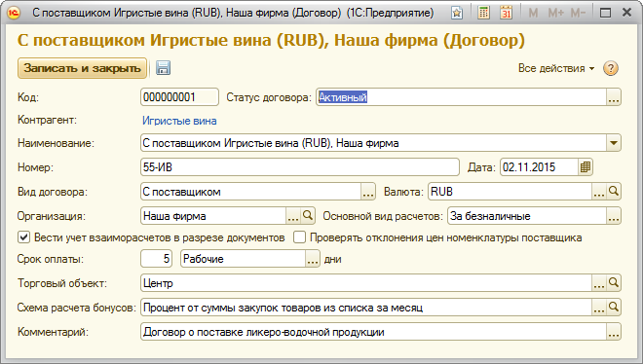Uncheck Вести учет взаиморасчетов в разрезе документов
Screen dimensions: 643x364
(x=23, y=237)
